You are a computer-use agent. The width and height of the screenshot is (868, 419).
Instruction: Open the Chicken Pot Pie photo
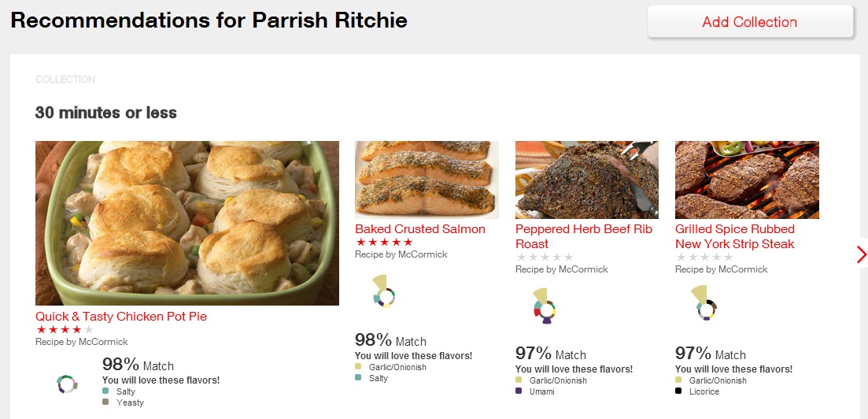(187, 223)
